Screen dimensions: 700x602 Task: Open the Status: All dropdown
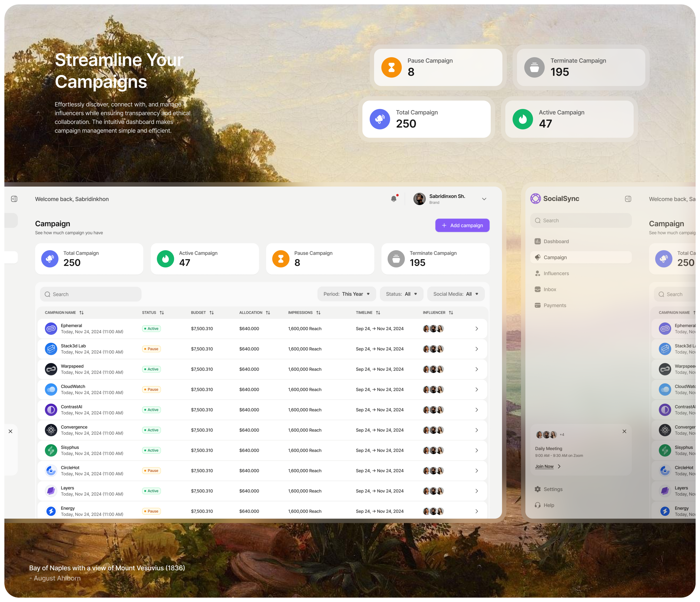pyautogui.click(x=401, y=294)
